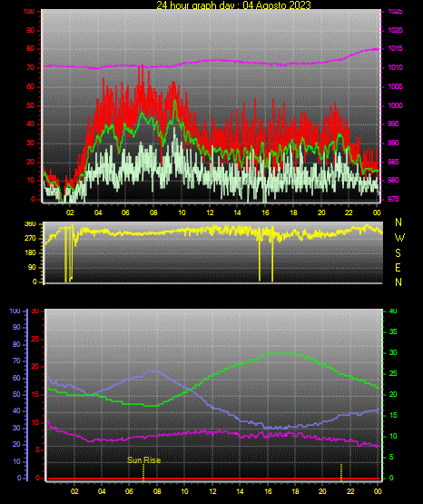Image resolution: width=423 pixels, height=504 pixels.
Task: Click the 1015 value on pressure axis
Action: pos(395,48)
